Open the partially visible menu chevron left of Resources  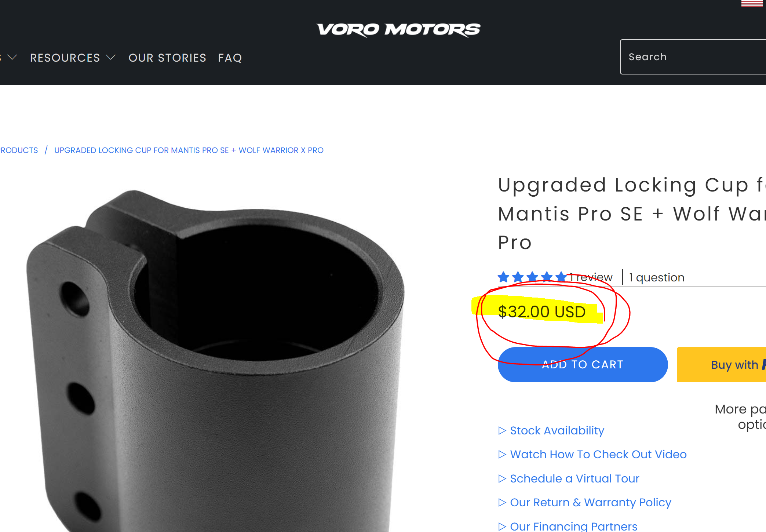(12, 58)
